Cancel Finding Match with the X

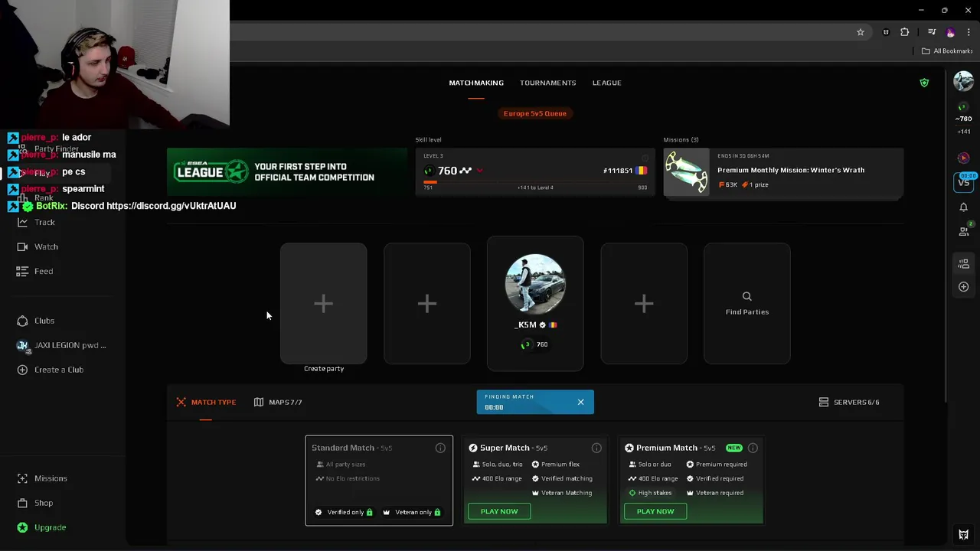[580, 402]
